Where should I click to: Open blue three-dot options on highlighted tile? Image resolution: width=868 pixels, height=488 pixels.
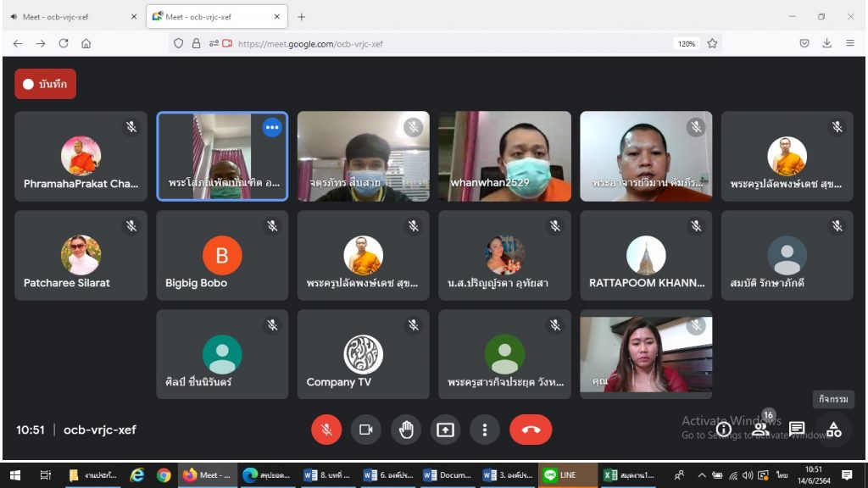(x=272, y=127)
